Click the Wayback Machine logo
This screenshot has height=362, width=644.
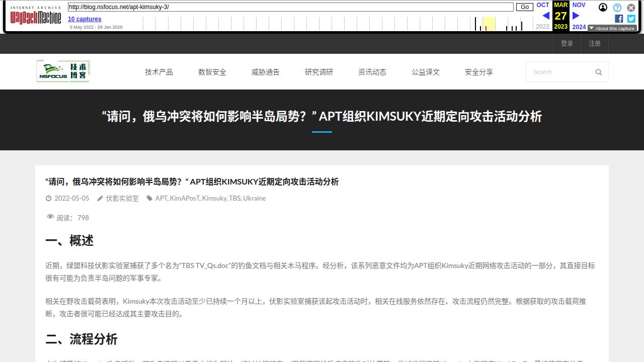pos(36,16)
